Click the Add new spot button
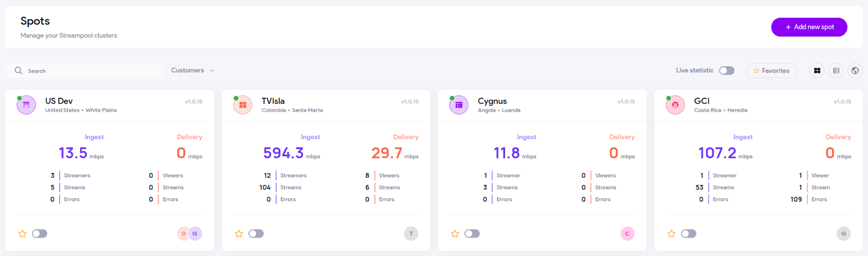 809,27
